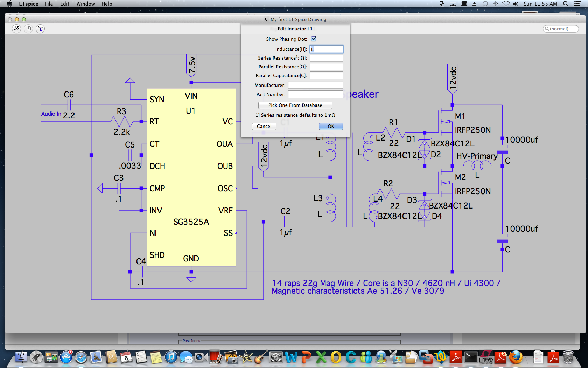Click the HV-Primary inductor label
Screen dimensions: 588x368
click(477, 156)
